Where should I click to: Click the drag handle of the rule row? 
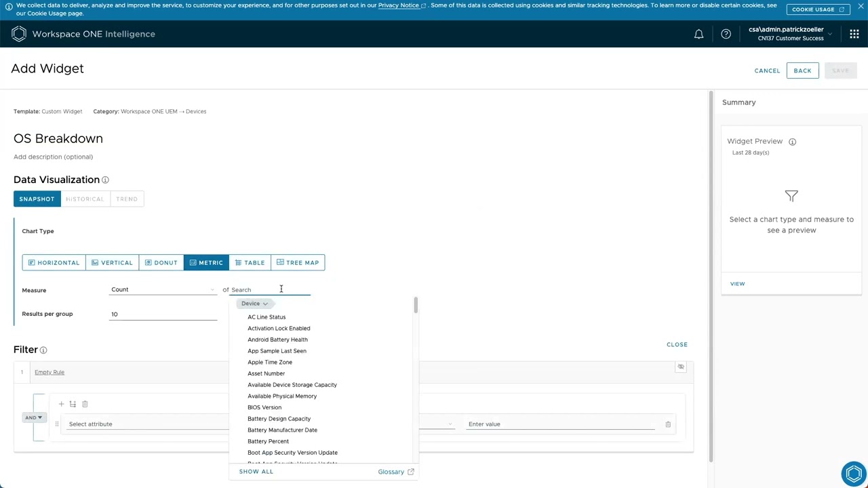[57, 424]
